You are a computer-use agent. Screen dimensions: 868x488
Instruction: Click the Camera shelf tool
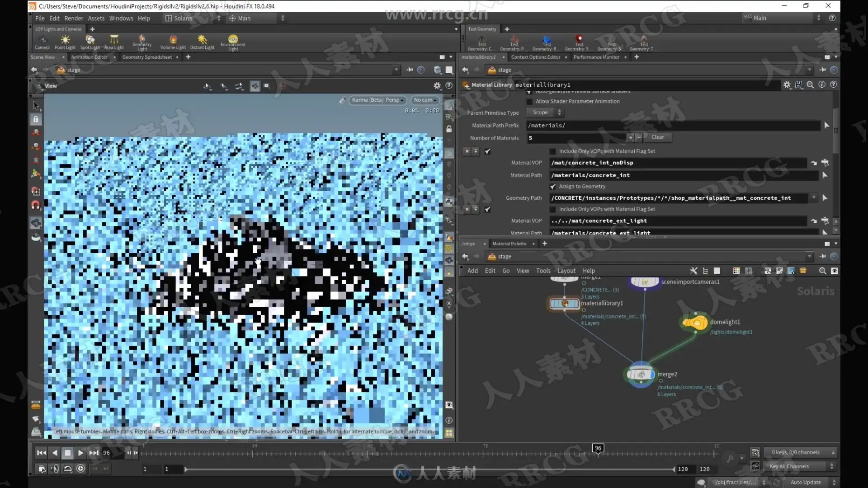pos(42,42)
